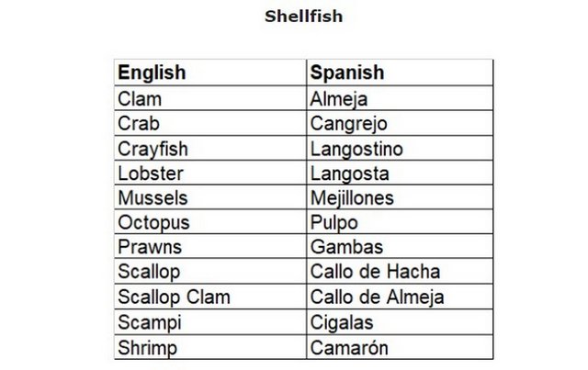The height and width of the screenshot is (370, 588).
Task: Click the Clam table cell
Action: [140, 99]
